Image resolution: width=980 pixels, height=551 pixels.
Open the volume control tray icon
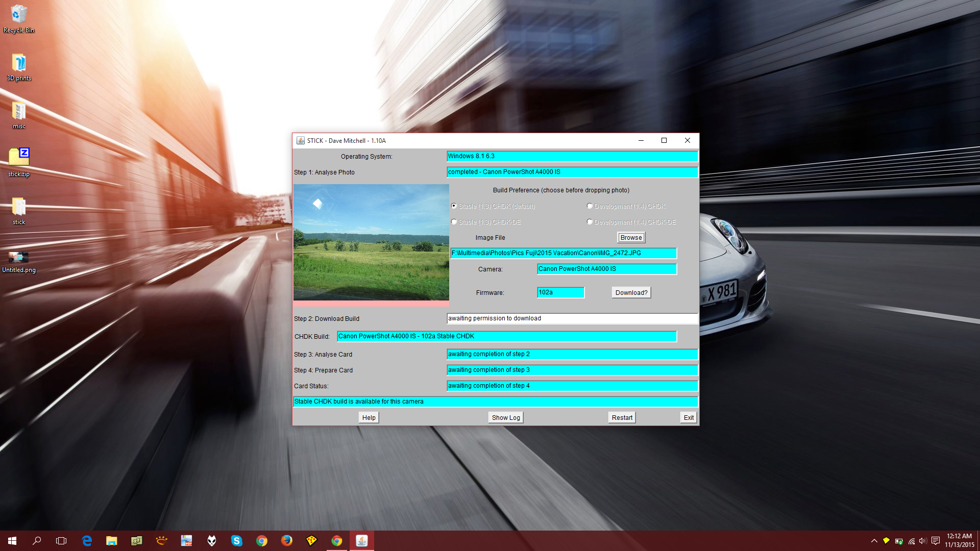tap(923, 541)
